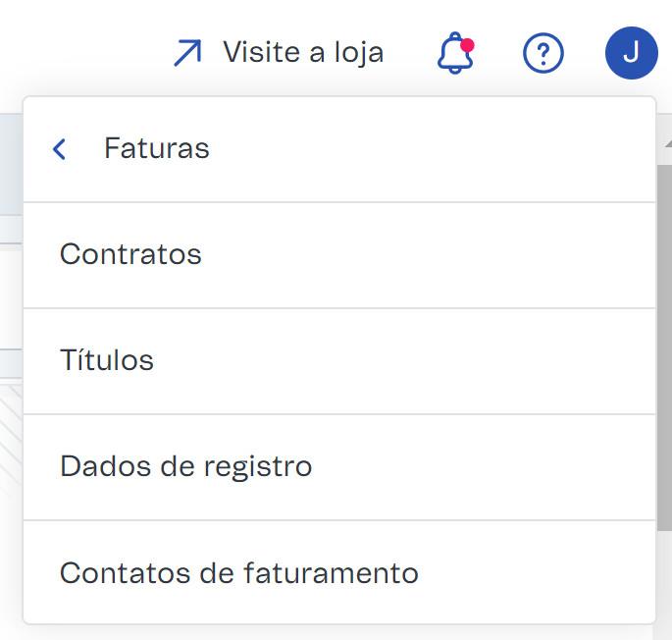The height and width of the screenshot is (640, 672).
Task: Collapse the Faturas submenu with the left chevron
Action: (x=59, y=149)
